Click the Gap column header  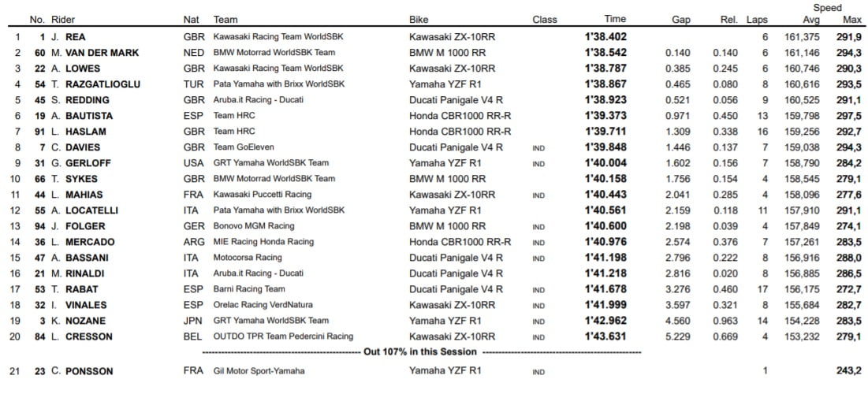tap(681, 20)
